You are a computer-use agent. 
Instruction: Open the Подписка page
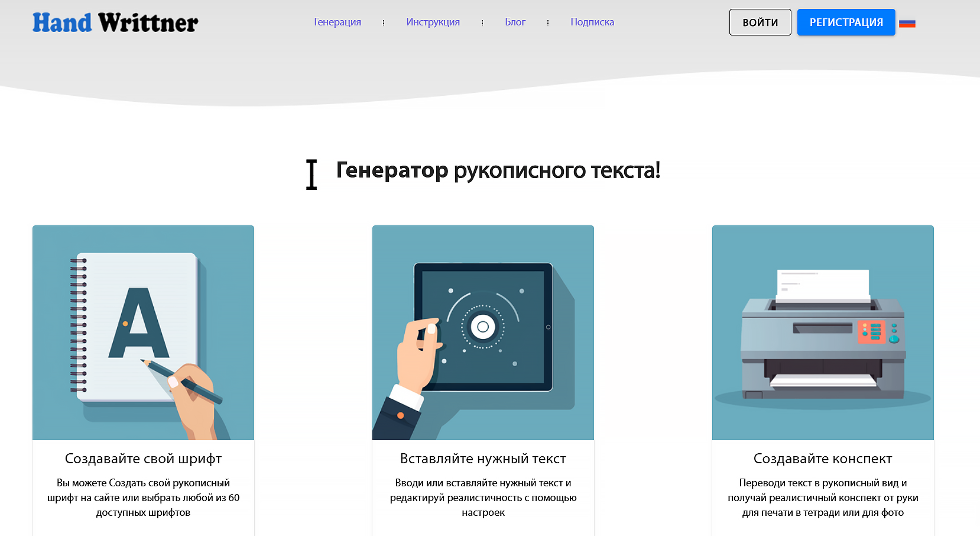click(592, 22)
